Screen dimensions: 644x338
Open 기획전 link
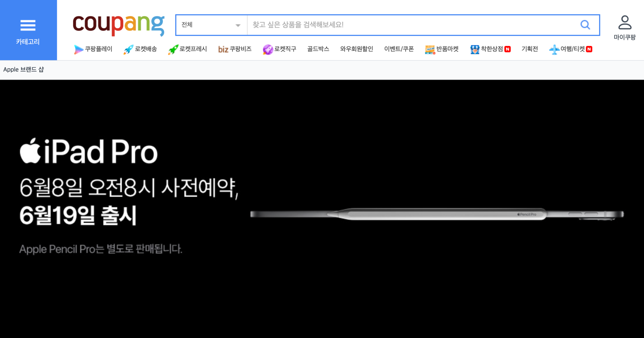[x=530, y=49]
